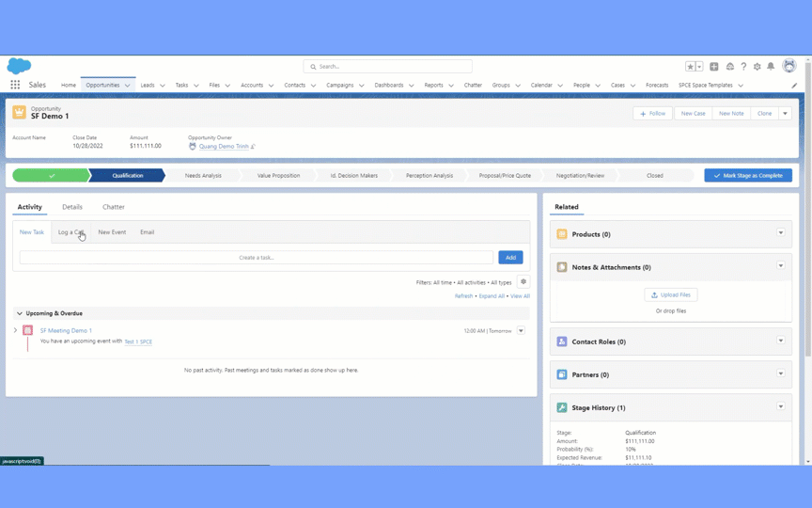Switch to the record Chatter tab
Image resolution: width=812 pixels, height=508 pixels.
[x=114, y=207]
